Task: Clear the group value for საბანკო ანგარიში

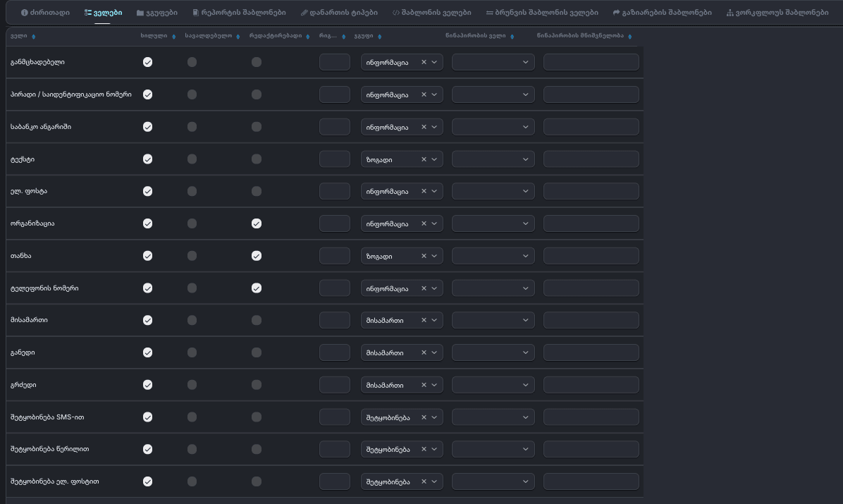Action: point(424,127)
